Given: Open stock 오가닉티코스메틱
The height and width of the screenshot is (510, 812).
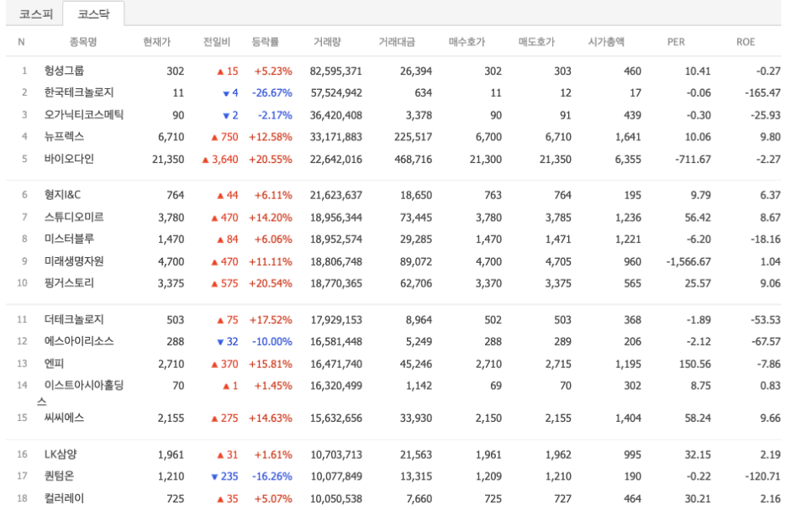Looking at the screenshot, I should (x=84, y=115).
